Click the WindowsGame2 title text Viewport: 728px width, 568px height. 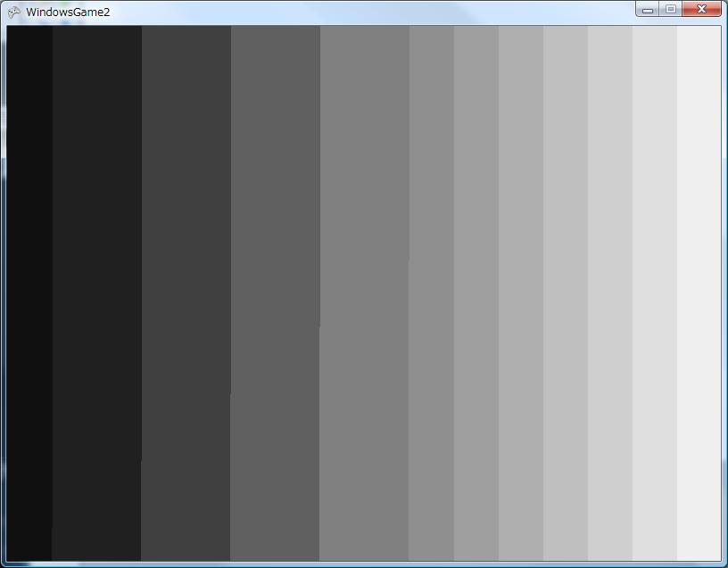68,12
